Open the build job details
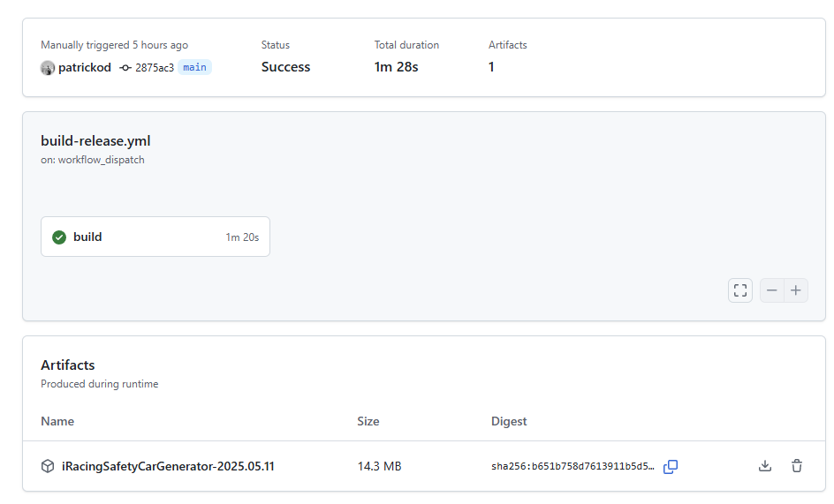 click(87, 237)
